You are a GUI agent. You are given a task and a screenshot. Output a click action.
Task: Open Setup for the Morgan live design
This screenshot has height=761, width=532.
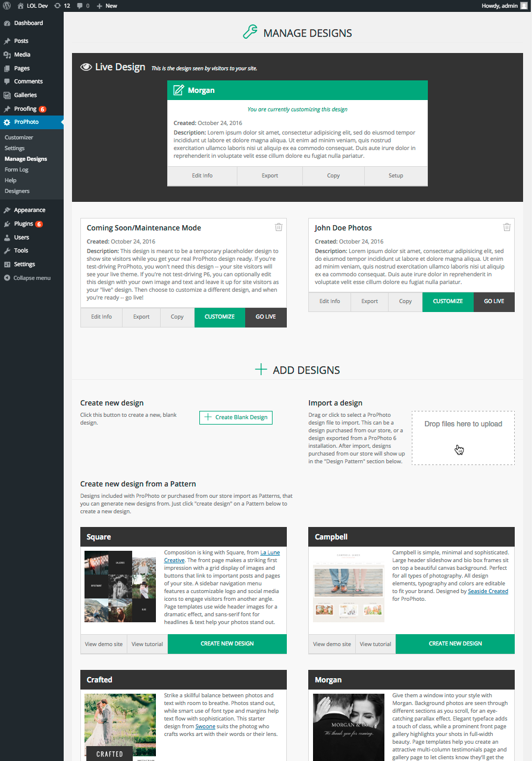[396, 176]
